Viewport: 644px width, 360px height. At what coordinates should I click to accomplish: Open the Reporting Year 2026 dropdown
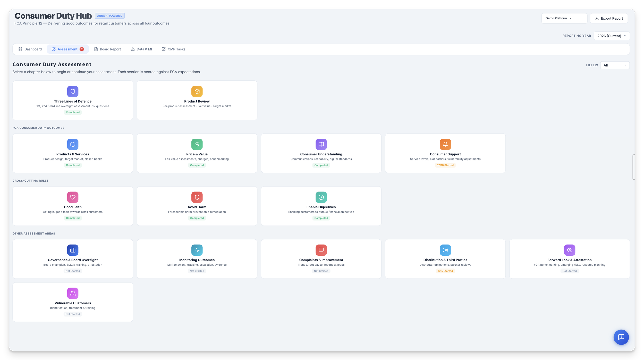point(611,36)
